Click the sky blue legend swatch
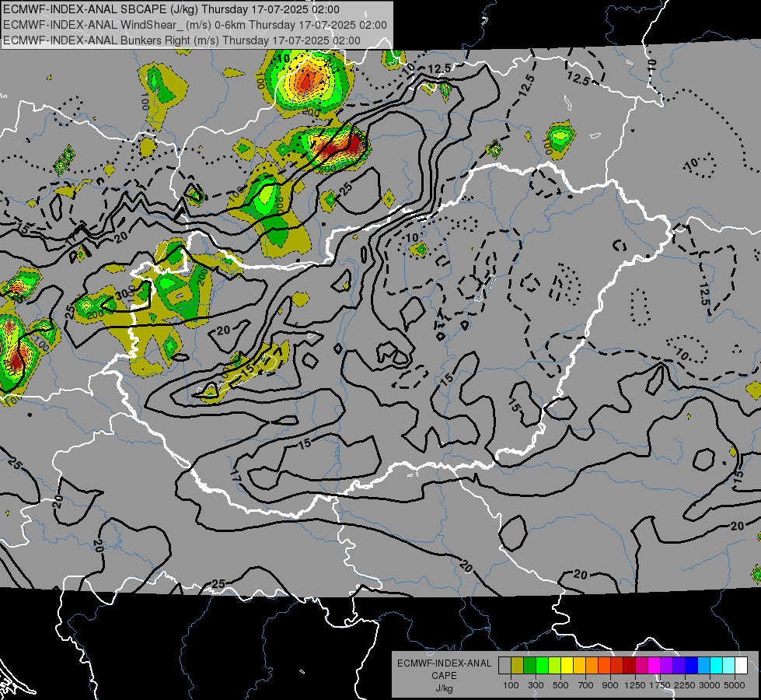Viewport: 761px width, 700px height. pos(705,666)
